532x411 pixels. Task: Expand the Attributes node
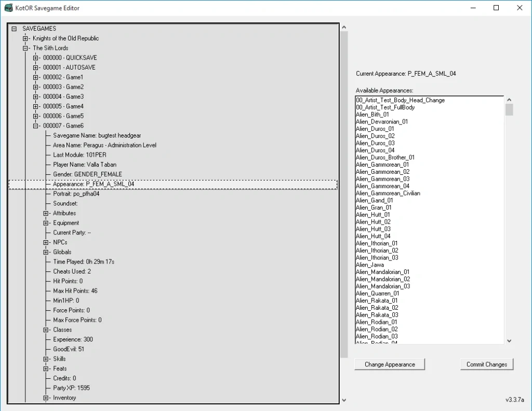(46, 213)
